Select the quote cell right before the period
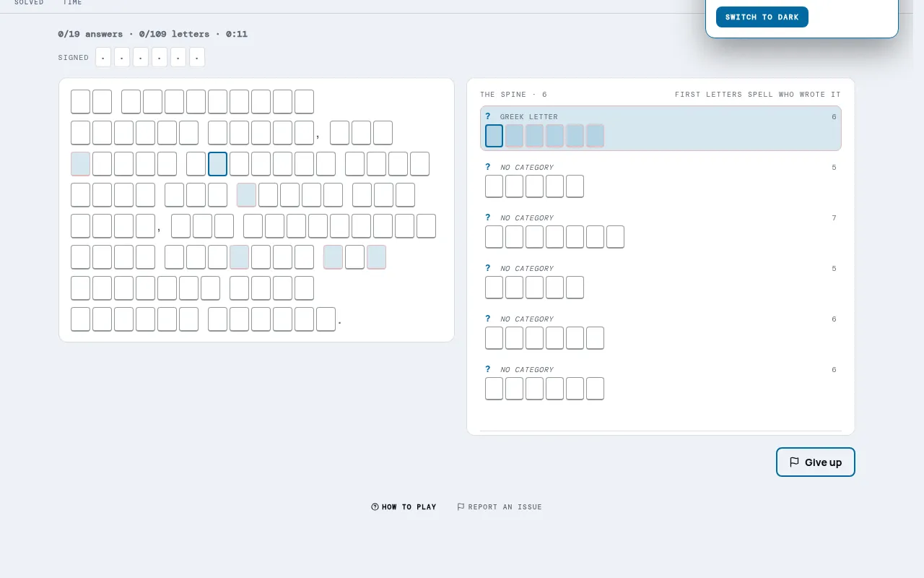The height and width of the screenshot is (578, 924). tap(326, 319)
